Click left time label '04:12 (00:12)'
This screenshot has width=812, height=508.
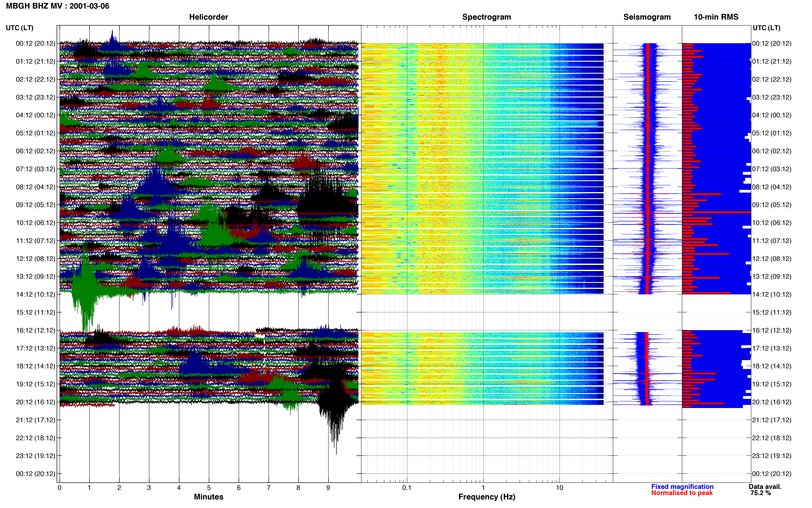click(36, 115)
